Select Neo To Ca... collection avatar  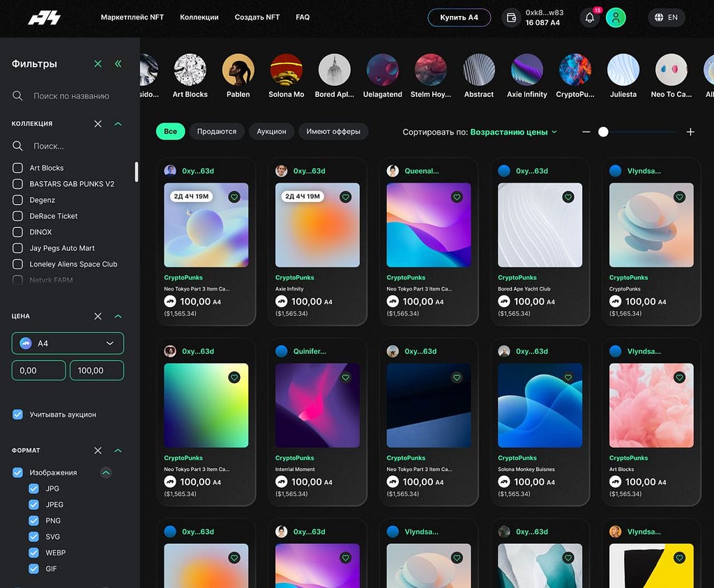[671, 70]
